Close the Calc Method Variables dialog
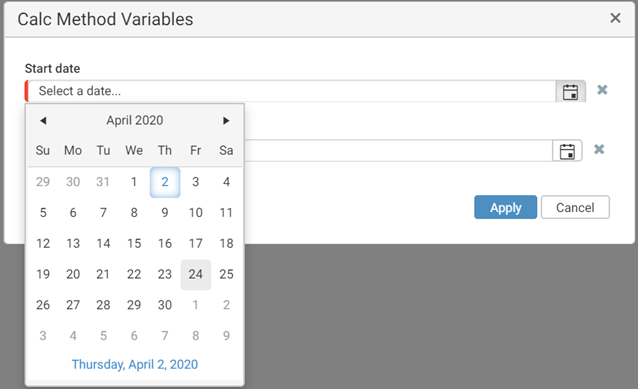The width and height of the screenshot is (638, 389). pos(615,18)
